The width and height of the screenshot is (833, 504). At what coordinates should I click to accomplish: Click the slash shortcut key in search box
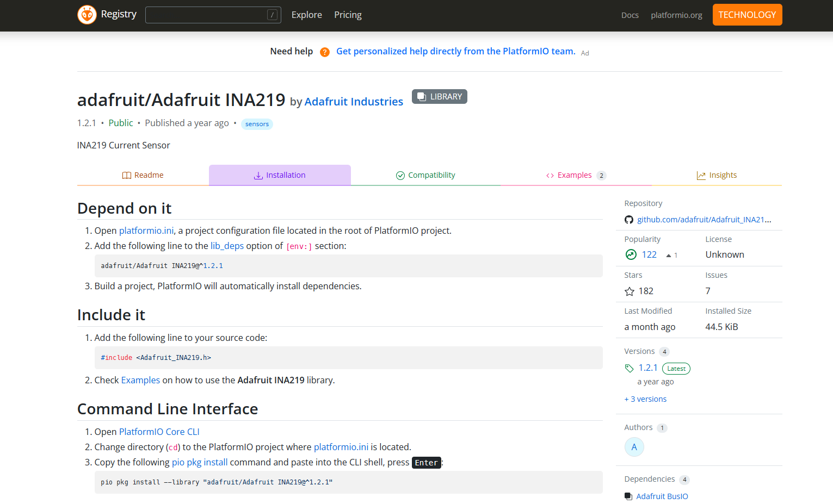point(273,15)
